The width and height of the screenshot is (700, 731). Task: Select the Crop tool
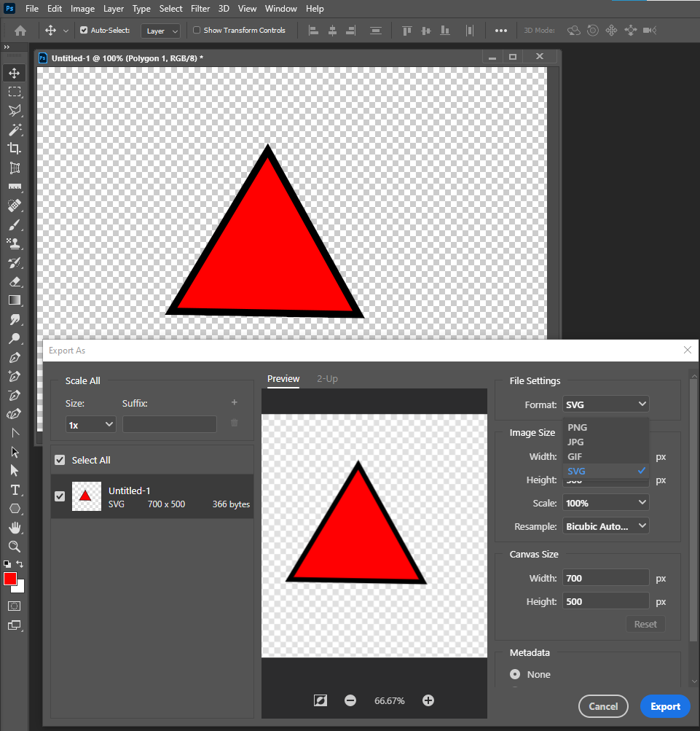(15, 148)
